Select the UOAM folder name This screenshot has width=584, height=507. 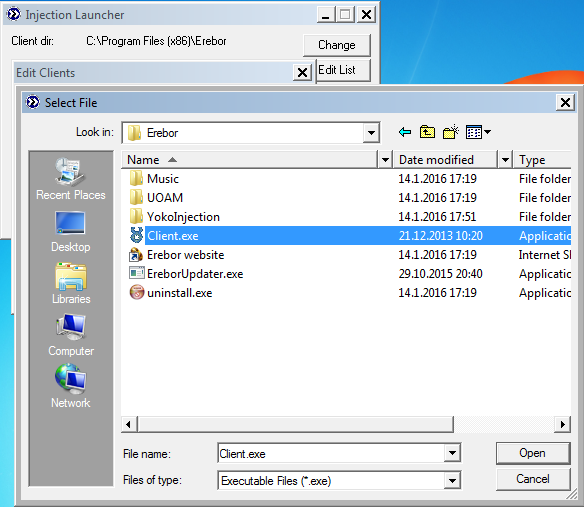[165, 198]
